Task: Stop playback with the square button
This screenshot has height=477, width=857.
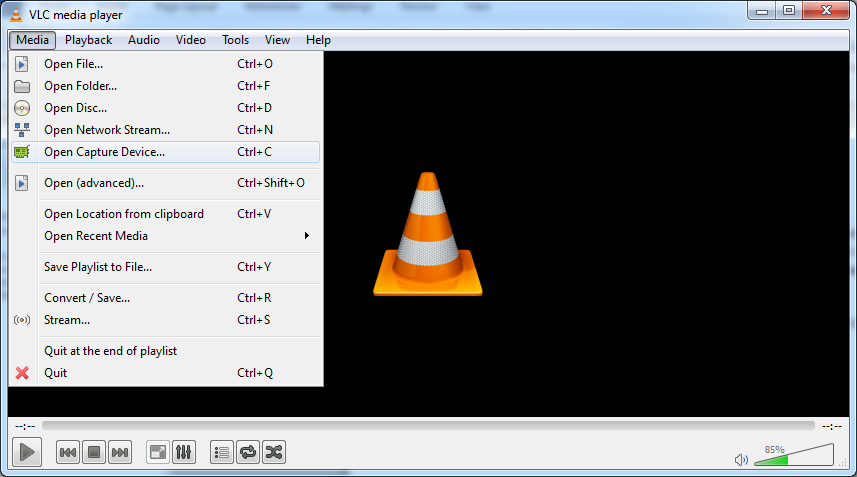Action: tap(94, 452)
